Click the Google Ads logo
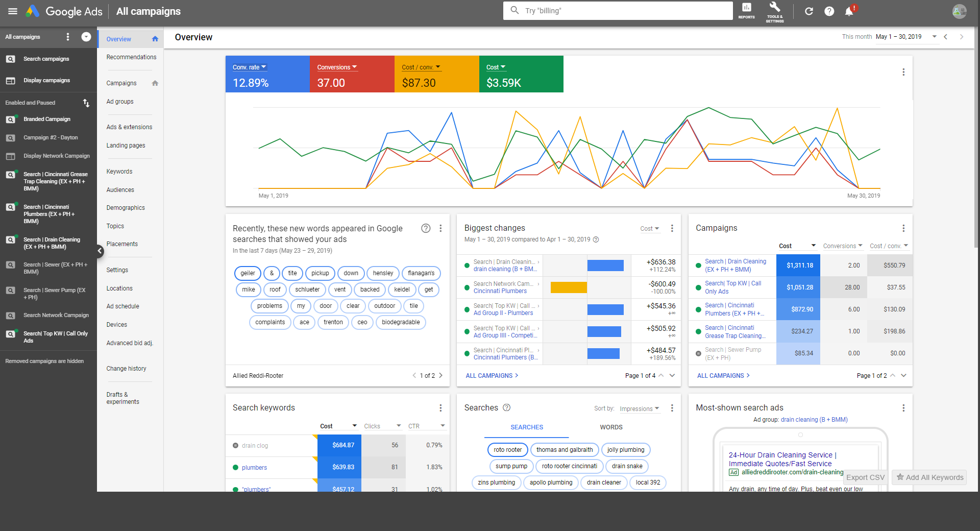 tap(64, 11)
